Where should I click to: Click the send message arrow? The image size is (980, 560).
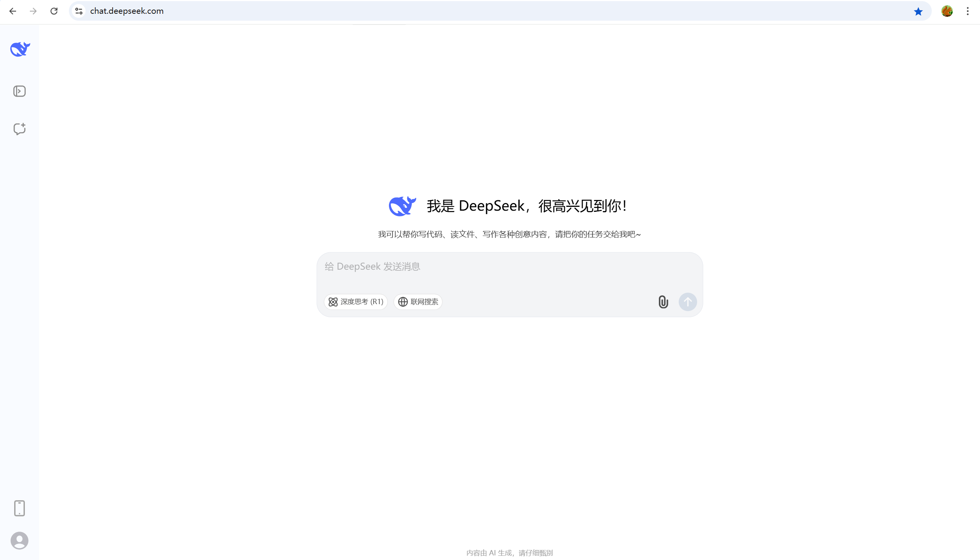(688, 302)
